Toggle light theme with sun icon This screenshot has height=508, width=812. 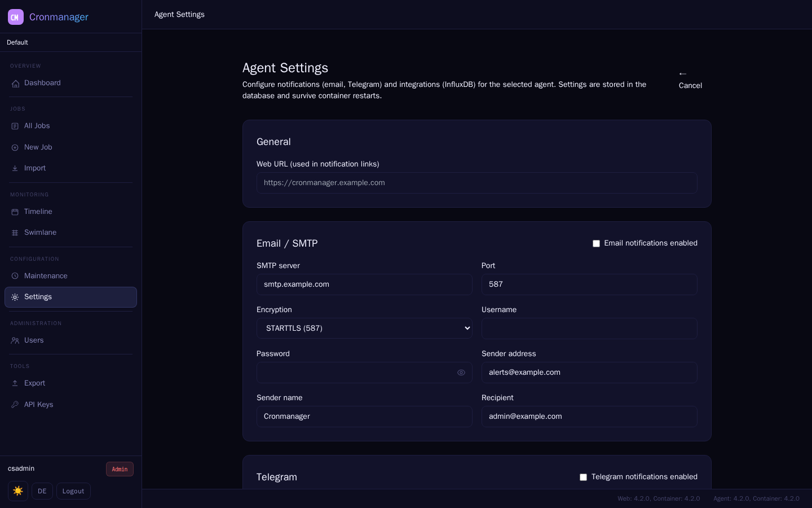pyautogui.click(x=18, y=491)
